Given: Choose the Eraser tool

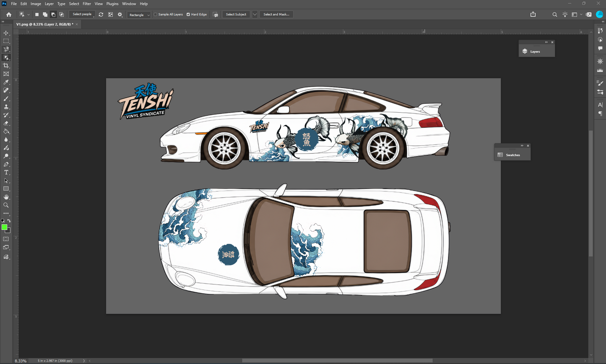Looking at the screenshot, I should [x=6, y=123].
